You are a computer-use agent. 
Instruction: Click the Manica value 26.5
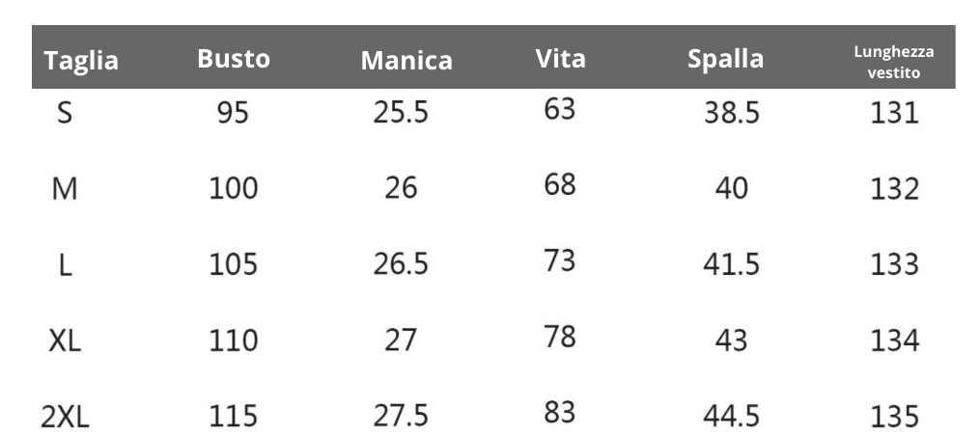point(401,264)
